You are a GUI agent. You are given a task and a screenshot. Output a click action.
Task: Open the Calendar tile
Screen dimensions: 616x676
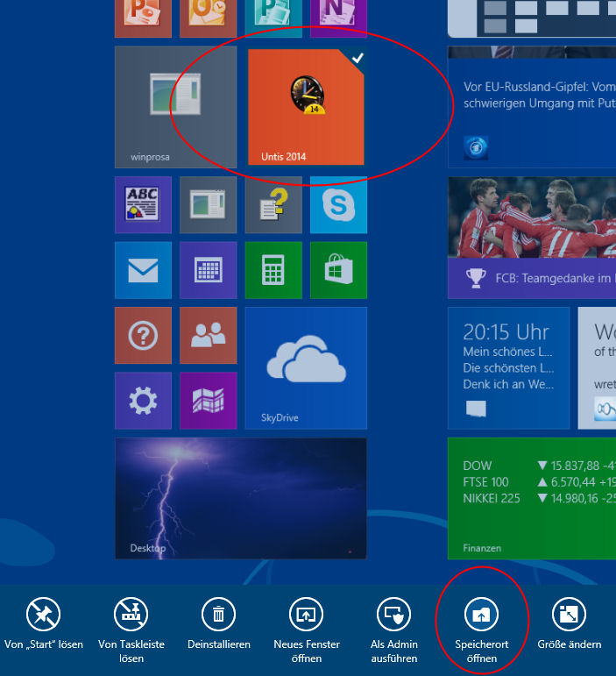click(x=209, y=270)
